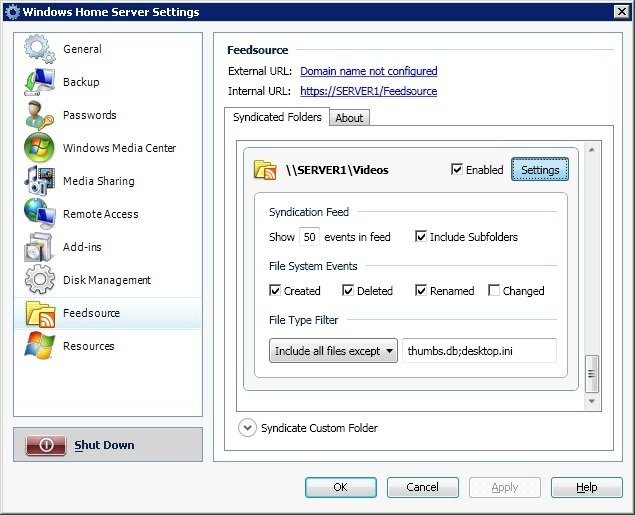Switch to the About tab
Image resolution: width=635 pixels, height=515 pixels.
click(x=349, y=118)
